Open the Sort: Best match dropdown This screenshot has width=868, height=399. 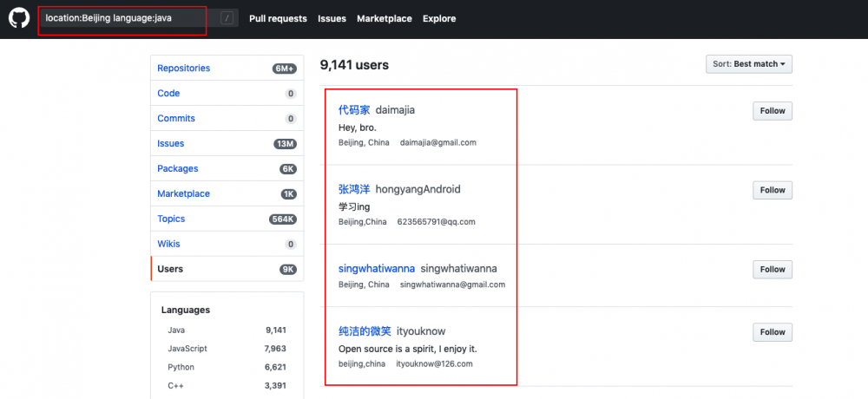coord(749,64)
